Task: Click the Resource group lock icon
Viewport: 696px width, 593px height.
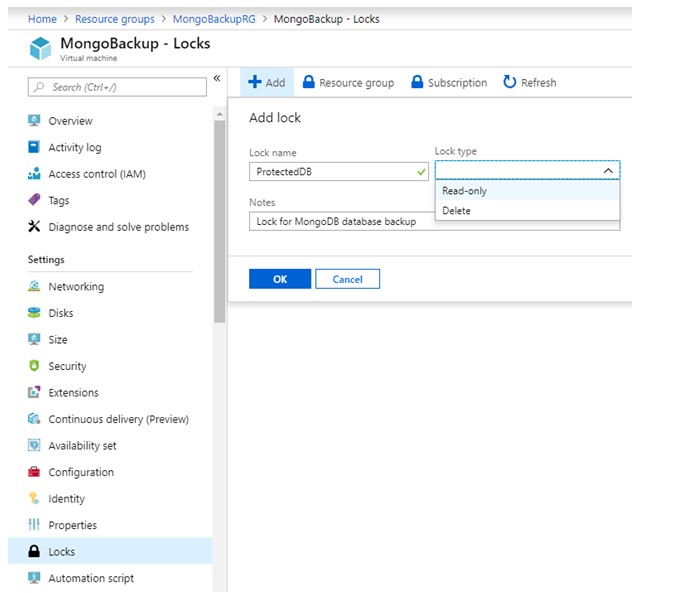Action: [308, 82]
